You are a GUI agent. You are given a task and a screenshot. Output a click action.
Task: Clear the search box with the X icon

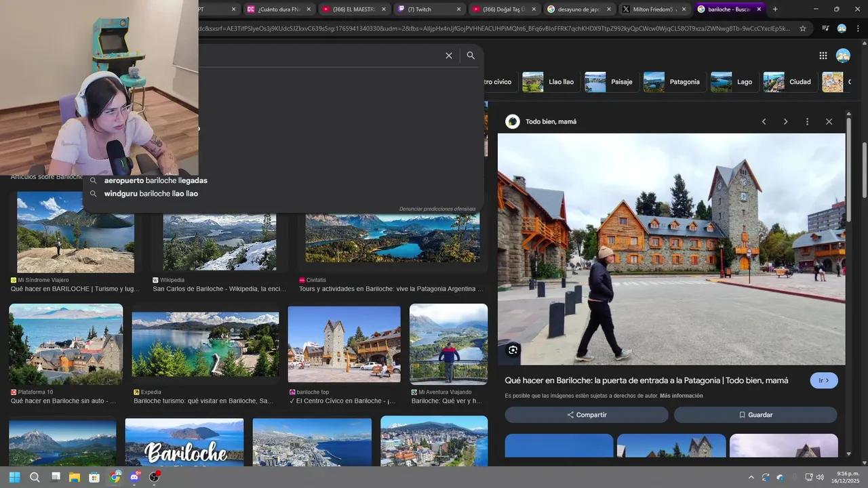(x=448, y=56)
